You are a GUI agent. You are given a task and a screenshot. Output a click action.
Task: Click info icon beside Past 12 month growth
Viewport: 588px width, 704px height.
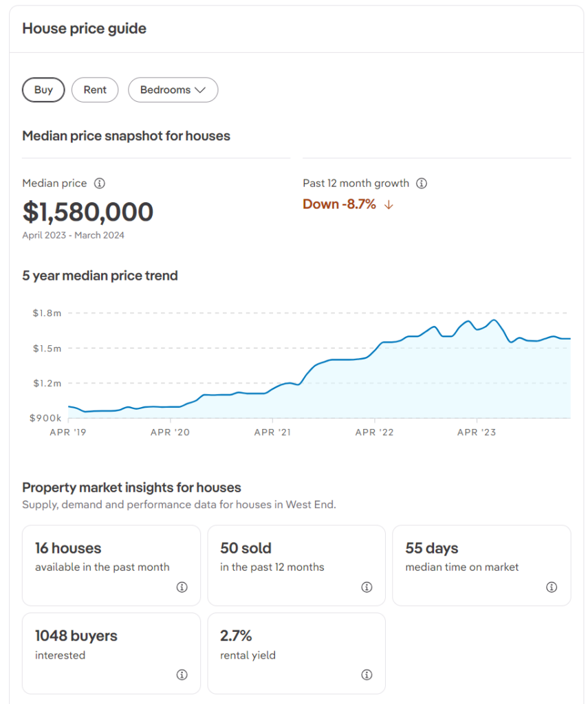click(x=422, y=184)
